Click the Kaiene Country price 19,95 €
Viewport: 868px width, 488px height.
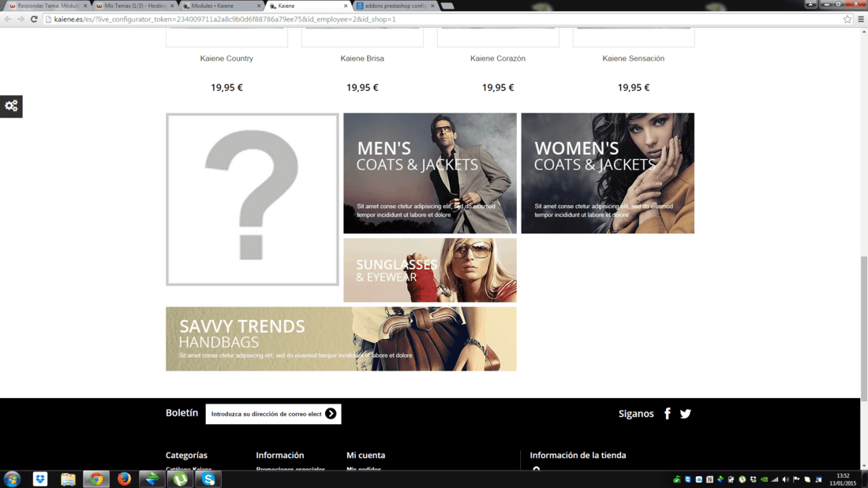(226, 88)
